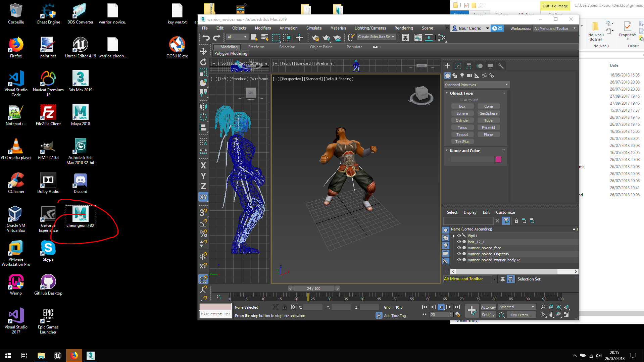Click the Pyramid object button
The height and width of the screenshot is (362, 644).
click(488, 127)
